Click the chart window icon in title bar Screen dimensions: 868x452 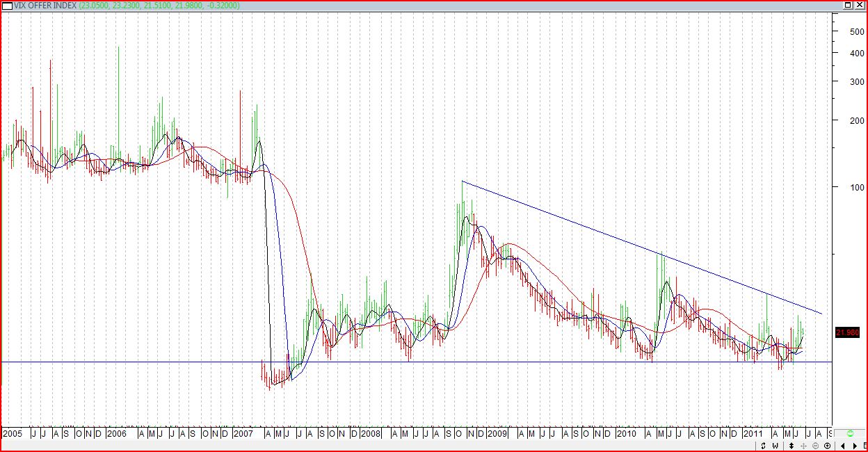7,6
